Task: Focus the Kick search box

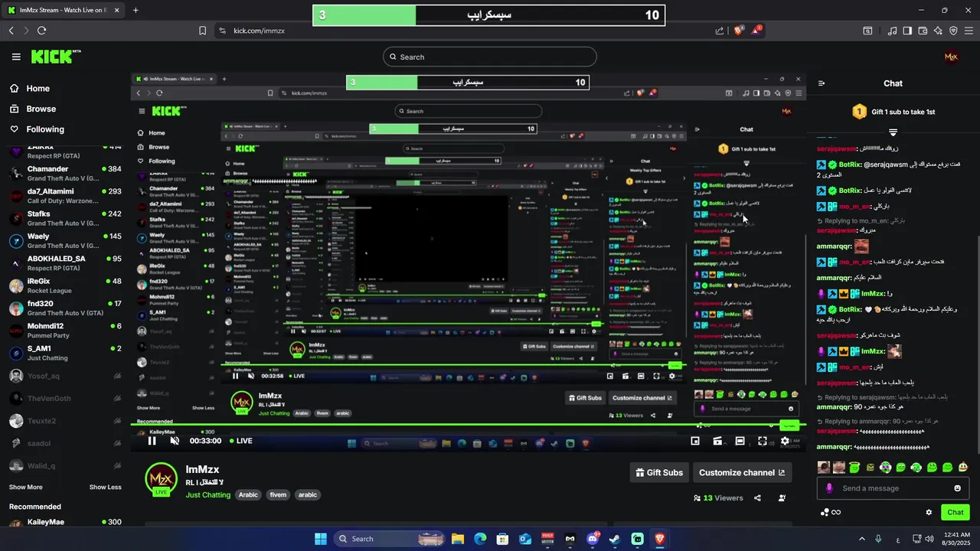Action: 490,57
